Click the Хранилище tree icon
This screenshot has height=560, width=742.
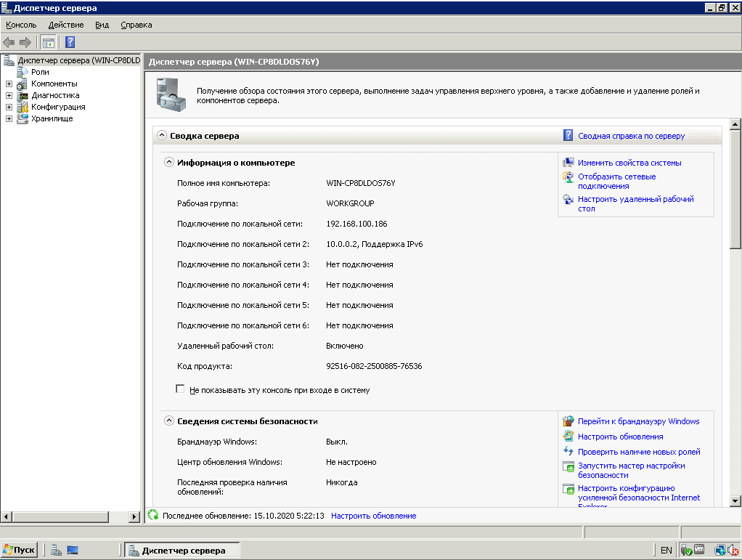point(23,118)
